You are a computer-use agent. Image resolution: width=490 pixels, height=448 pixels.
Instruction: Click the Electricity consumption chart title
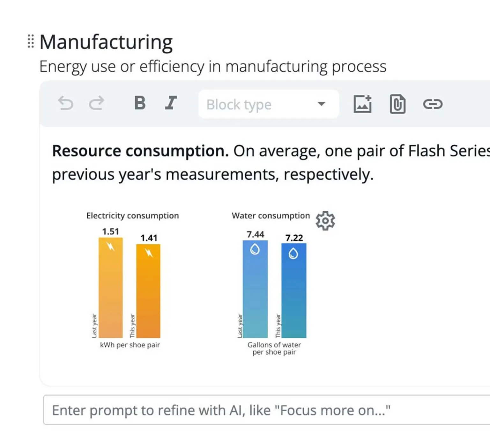pyautogui.click(x=132, y=216)
